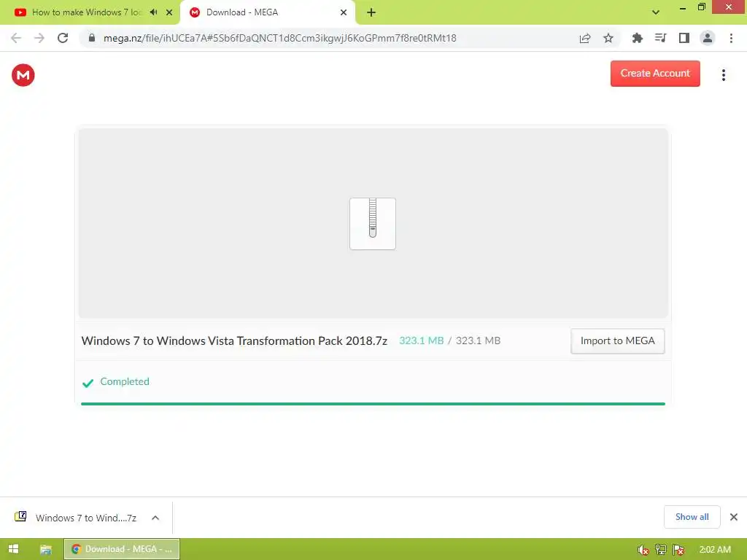
Task: Open Chrome extensions puzzle icon
Action: point(637,38)
